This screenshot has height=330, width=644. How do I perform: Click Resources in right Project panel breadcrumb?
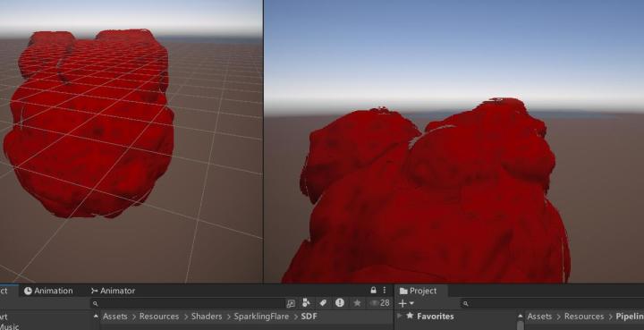tap(583, 316)
